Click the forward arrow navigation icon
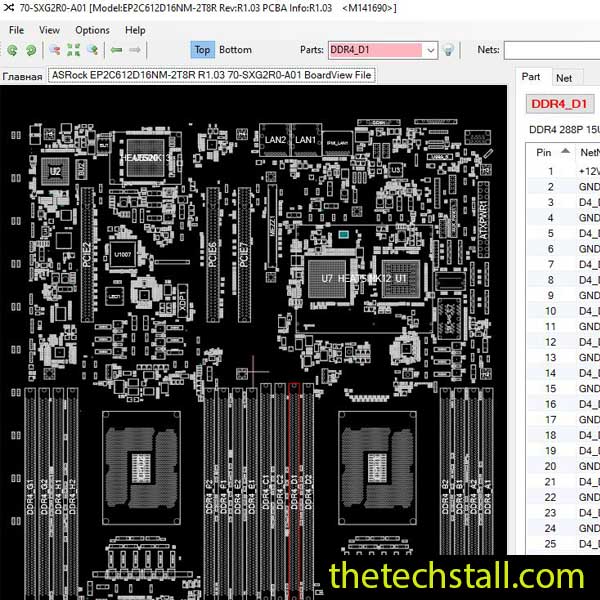Screen dimensions: 600x600 coord(137,50)
